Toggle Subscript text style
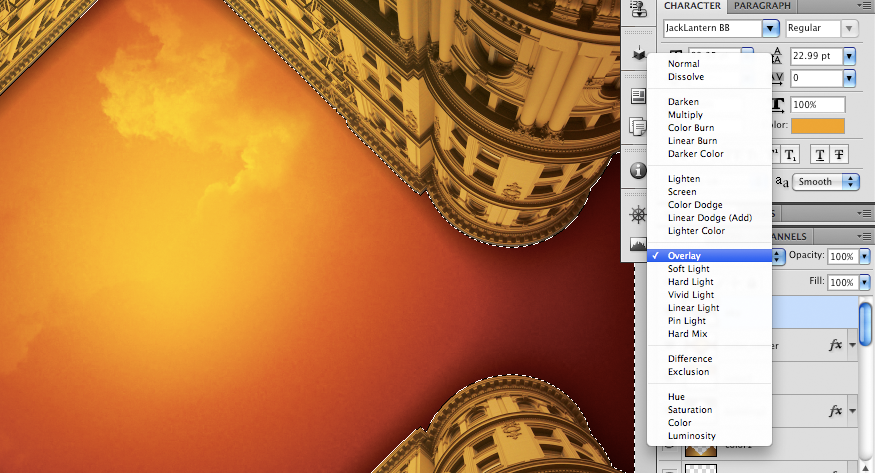The width and height of the screenshot is (875, 473). click(x=791, y=155)
